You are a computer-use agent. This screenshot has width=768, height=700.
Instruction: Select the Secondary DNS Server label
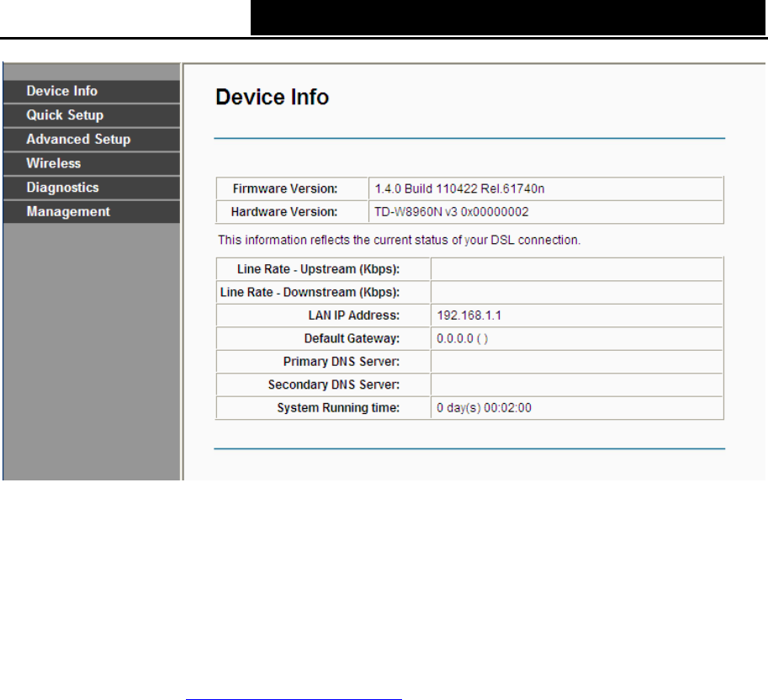coord(334,384)
